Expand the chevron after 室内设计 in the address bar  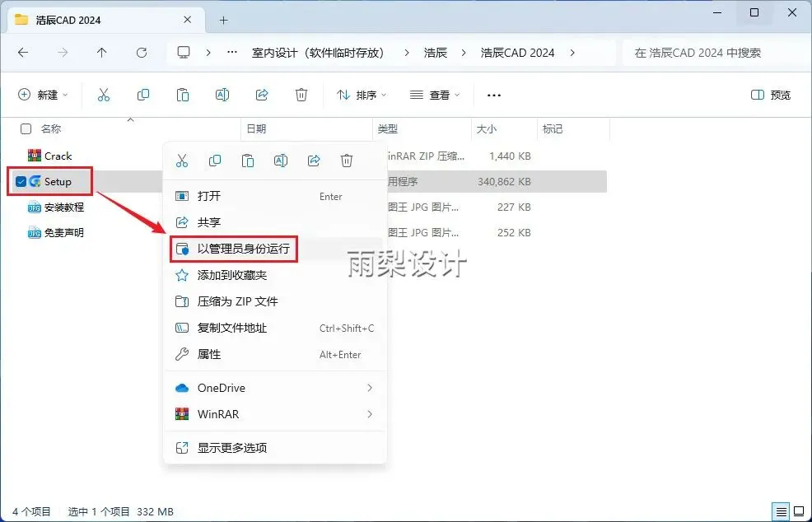(407, 53)
